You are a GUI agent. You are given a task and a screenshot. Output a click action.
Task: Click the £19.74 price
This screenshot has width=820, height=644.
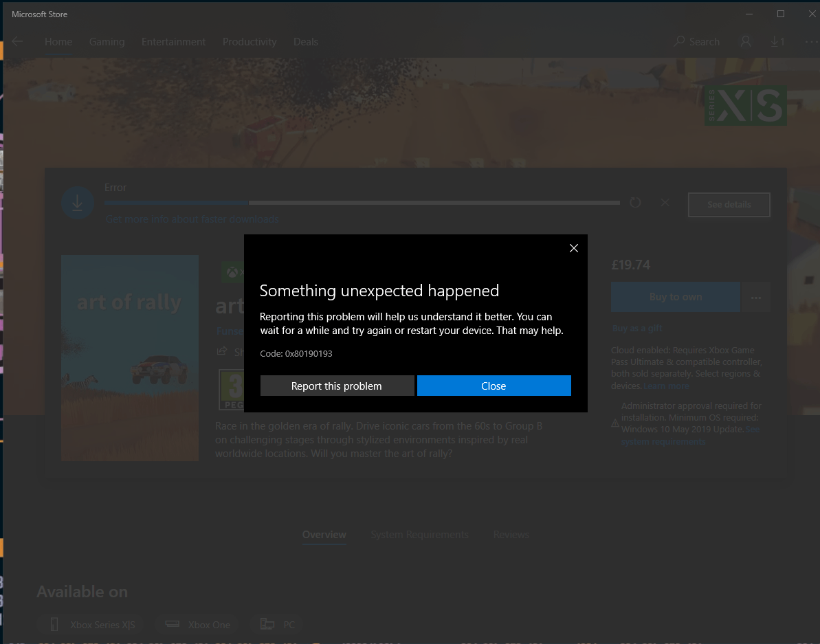(x=631, y=265)
